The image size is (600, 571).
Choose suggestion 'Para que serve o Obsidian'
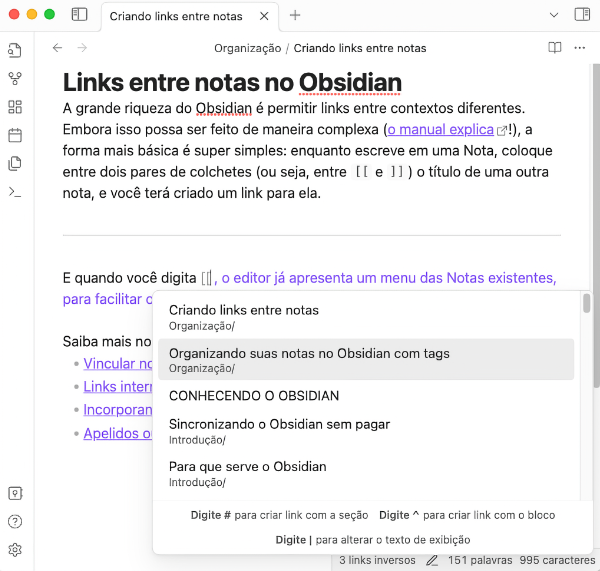(366, 473)
